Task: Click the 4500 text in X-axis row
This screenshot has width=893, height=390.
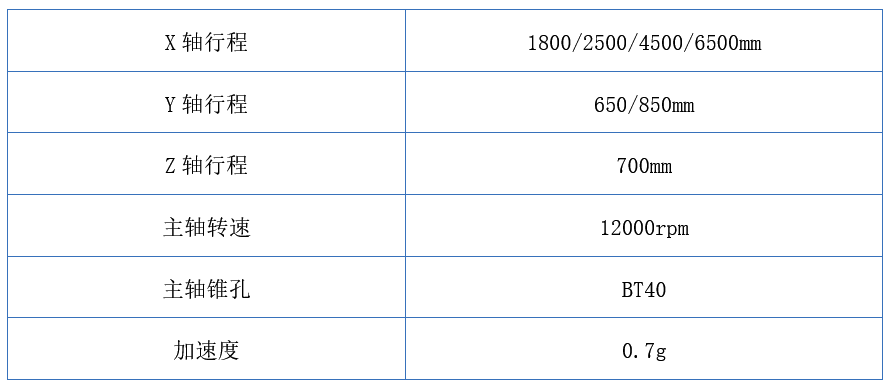Action: point(661,44)
